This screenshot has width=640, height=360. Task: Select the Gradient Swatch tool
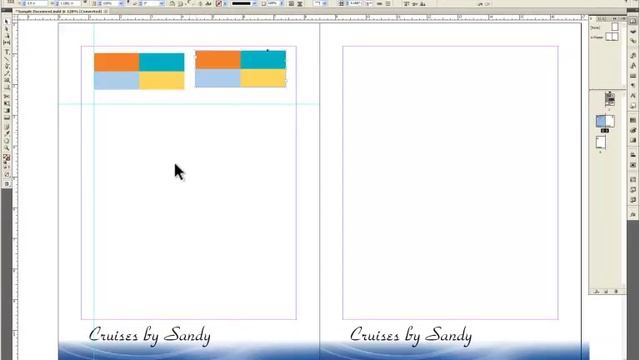[x=7, y=111]
